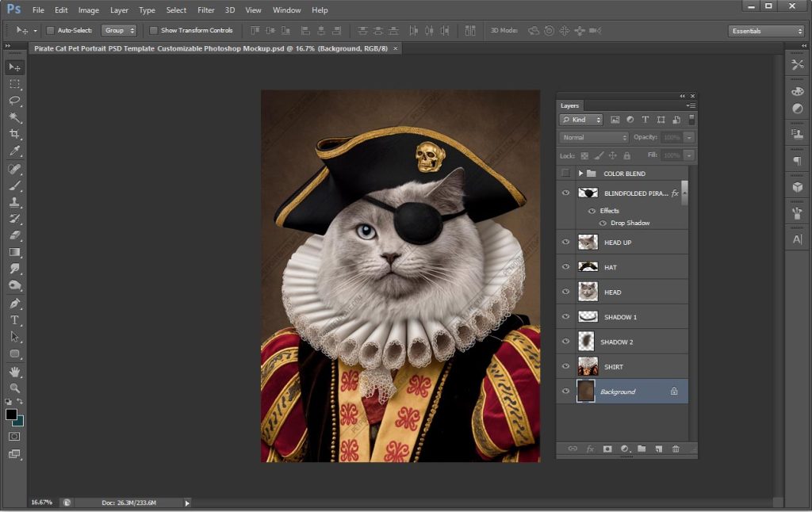Enable the Auto-Select checkbox
The width and height of the screenshot is (812, 512).
click(50, 31)
